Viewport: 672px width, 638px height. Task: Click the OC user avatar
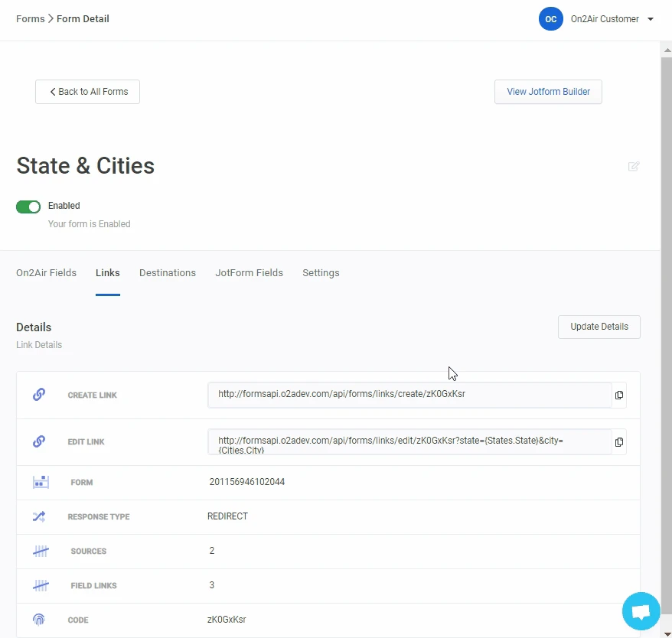(x=550, y=19)
